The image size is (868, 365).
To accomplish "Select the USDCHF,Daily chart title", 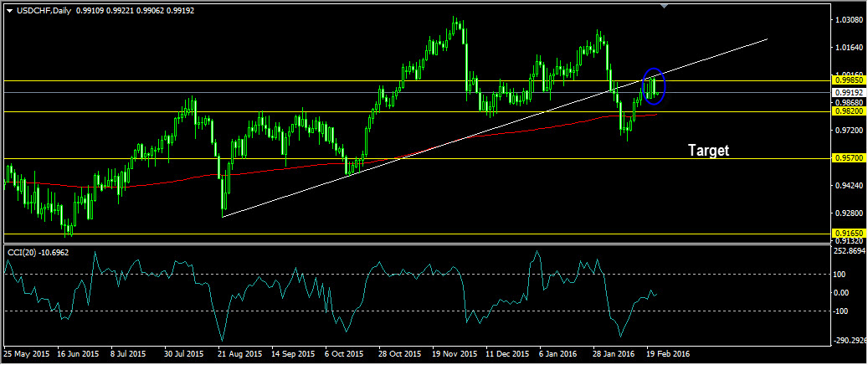I will click(45, 11).
